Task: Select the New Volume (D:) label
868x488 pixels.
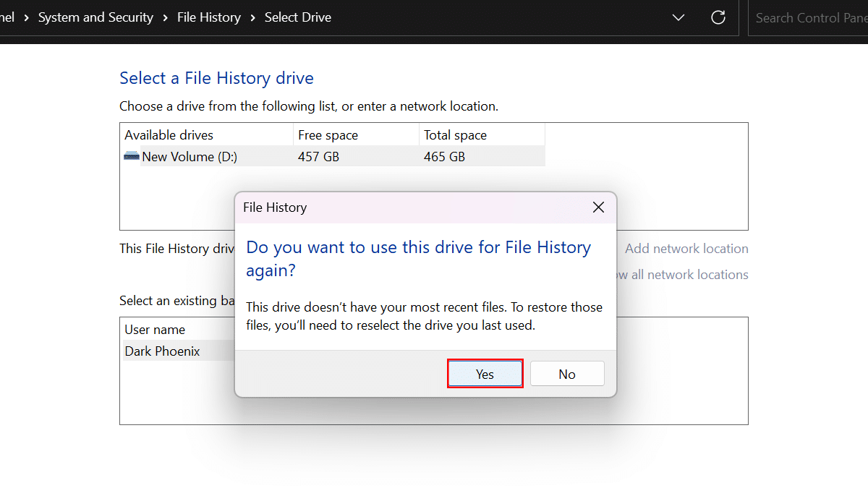Action: pos(190,156)
